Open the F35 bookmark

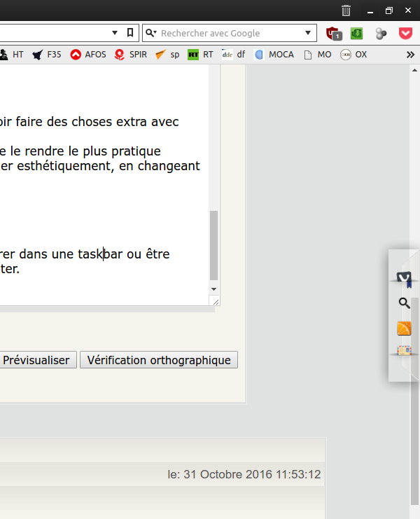pos(47,55)
